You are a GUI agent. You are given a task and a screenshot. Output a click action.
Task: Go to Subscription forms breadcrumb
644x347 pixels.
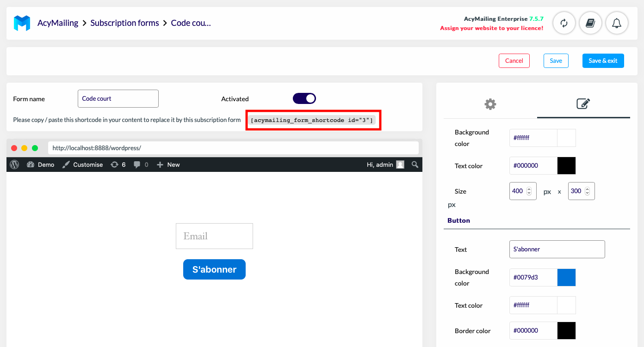click(x=124, y=23)
